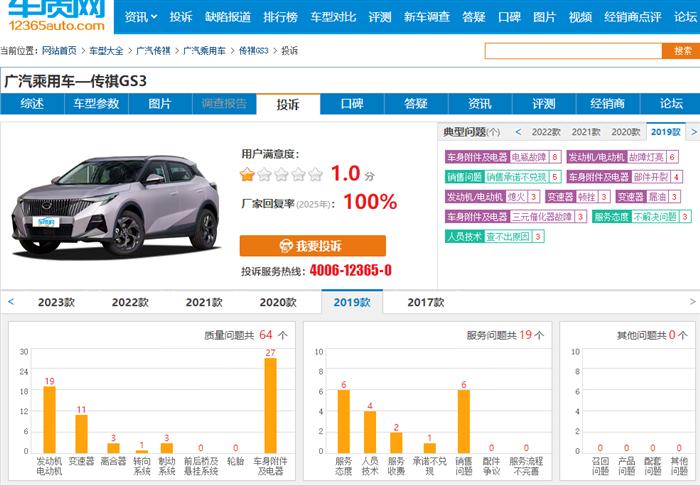Click the 变速器 bar showing 11

pyautogui.click(x=81, y=434)
